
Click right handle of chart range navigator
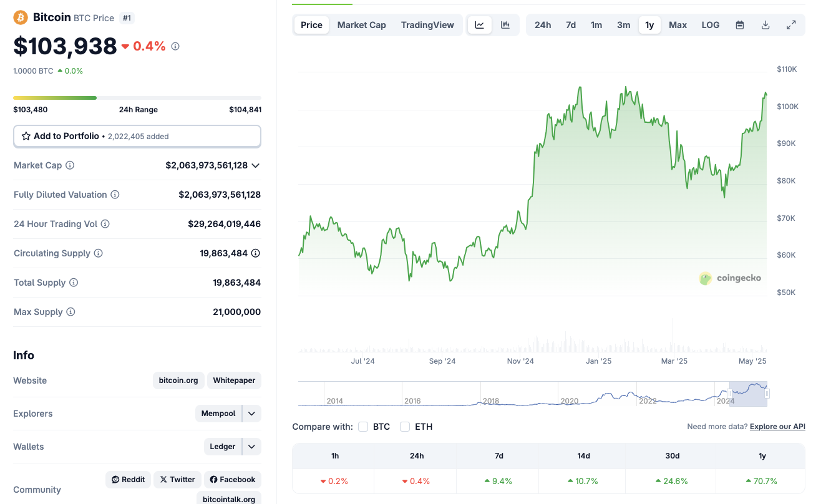[767, 394]
